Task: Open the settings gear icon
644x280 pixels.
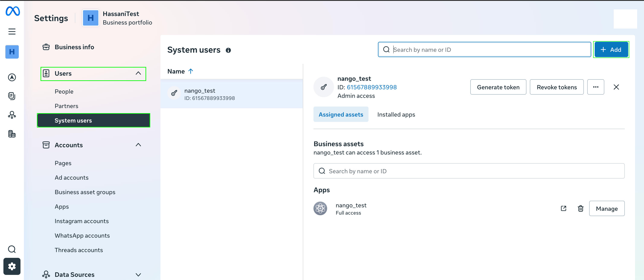Action: point(12,266)
